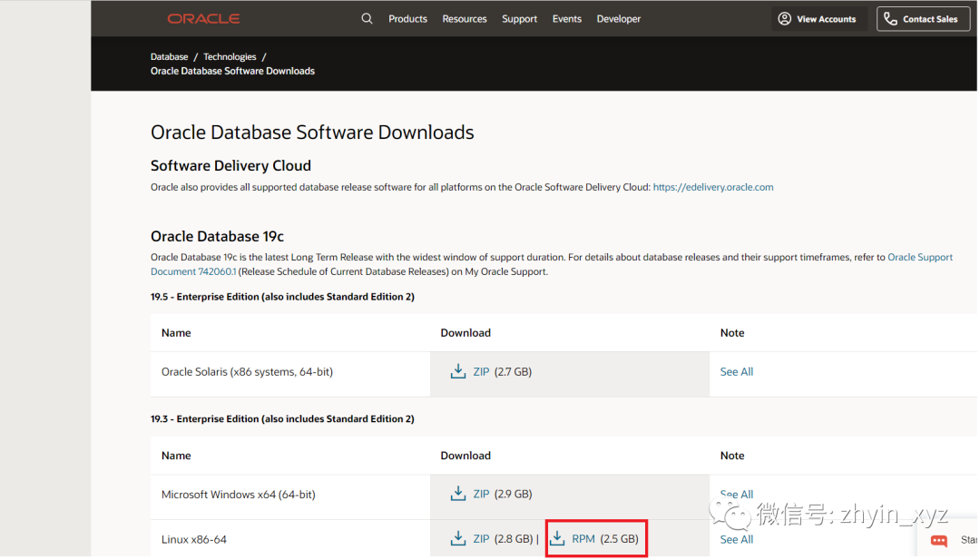Click See All for Microsoft Windows x64
The height and width of the screenshot is (560, 980).
tap(736, 494)
